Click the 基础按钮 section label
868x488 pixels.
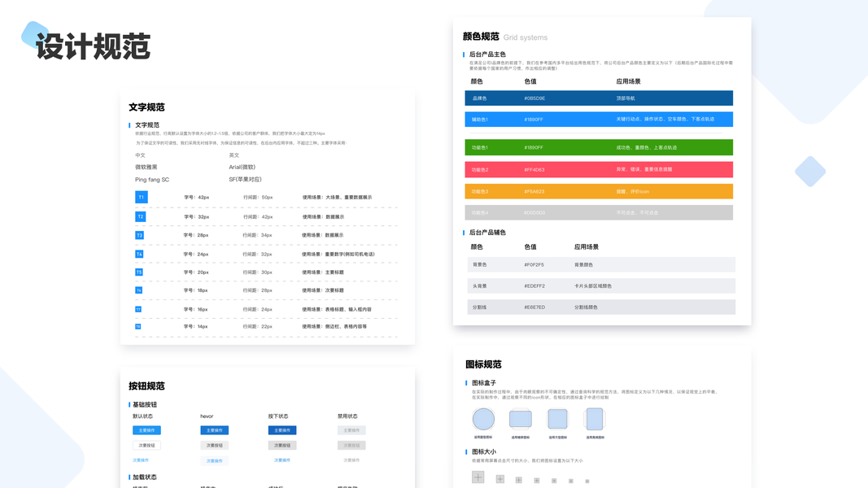pyautogui.click(x=145, y=404)
